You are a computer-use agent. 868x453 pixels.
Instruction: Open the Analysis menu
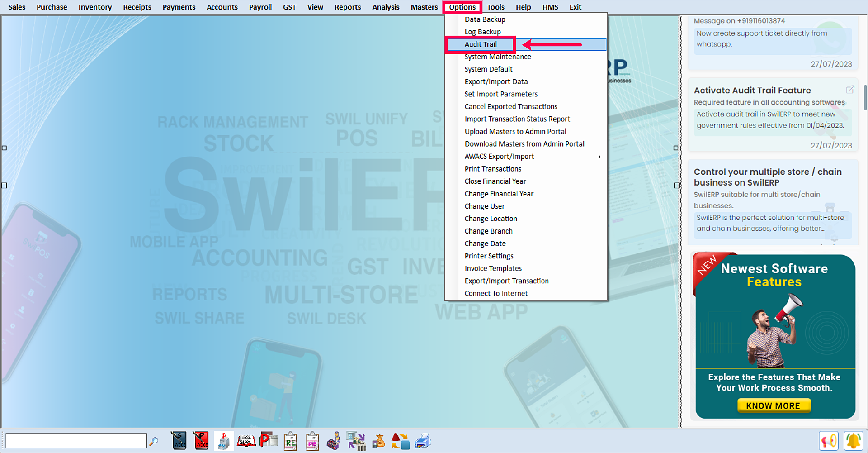click(386, 7)
